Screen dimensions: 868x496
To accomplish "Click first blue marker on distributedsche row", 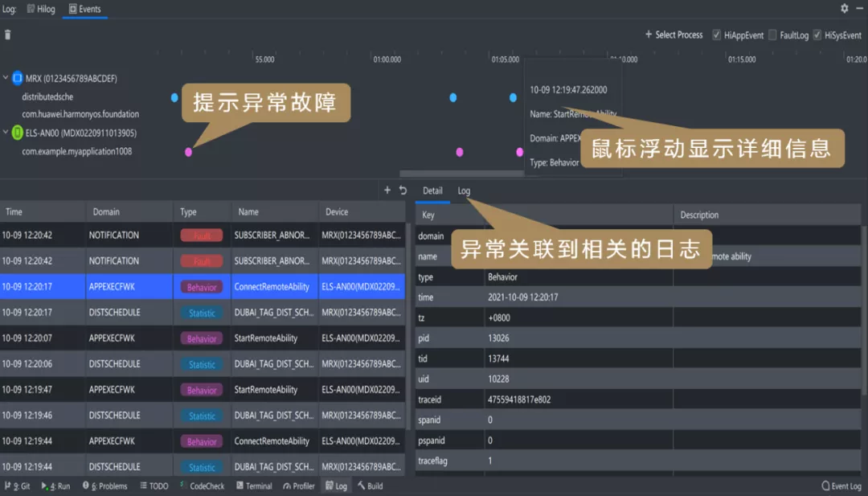I will (x=174, y=97).
